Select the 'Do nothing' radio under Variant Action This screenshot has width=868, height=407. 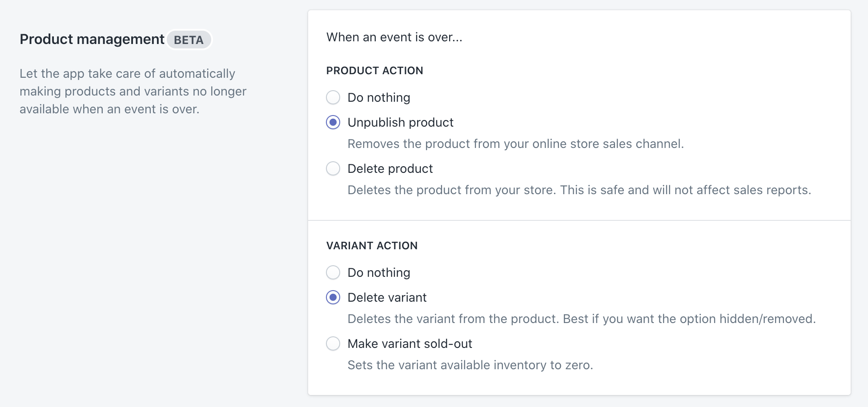click(x=333, y=272)
